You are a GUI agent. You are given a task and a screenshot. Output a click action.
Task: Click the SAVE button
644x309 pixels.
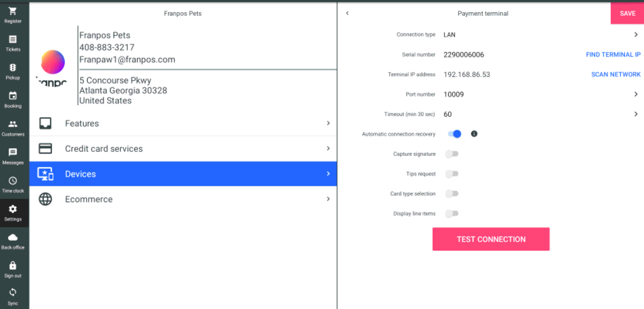[627, 13]
